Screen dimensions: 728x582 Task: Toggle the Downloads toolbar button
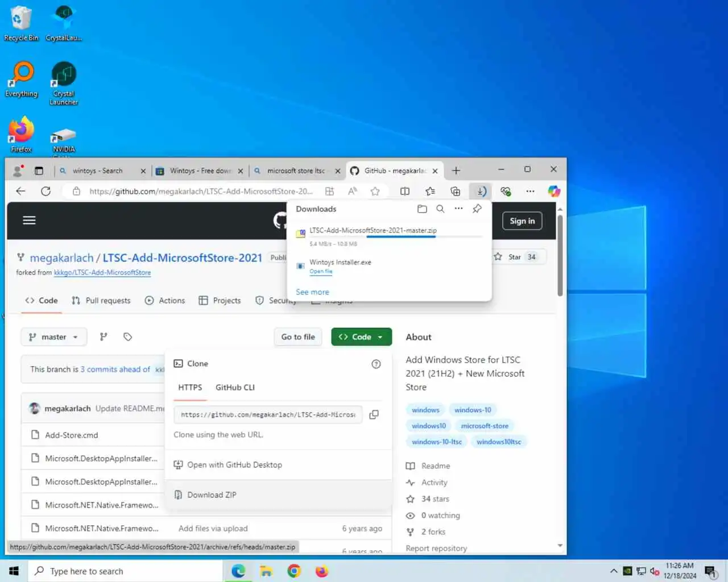click(481, 192)
